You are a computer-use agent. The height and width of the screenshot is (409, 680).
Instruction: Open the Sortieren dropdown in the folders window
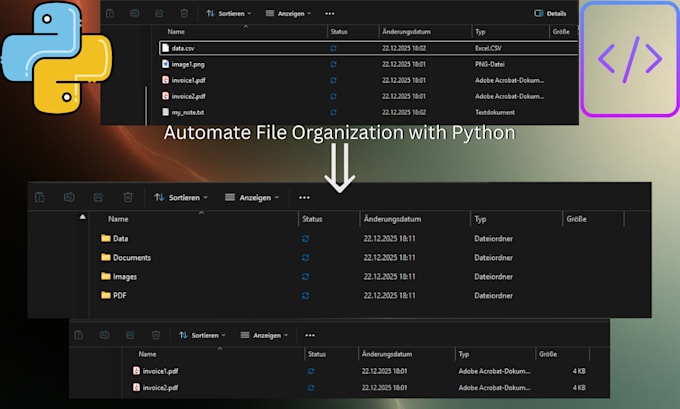[x=181, y=197]
